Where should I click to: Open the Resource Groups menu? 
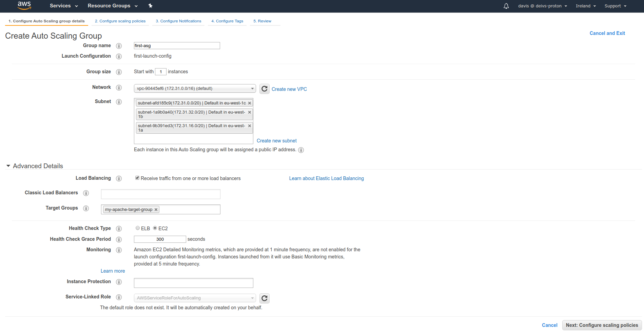coord(113,6)
